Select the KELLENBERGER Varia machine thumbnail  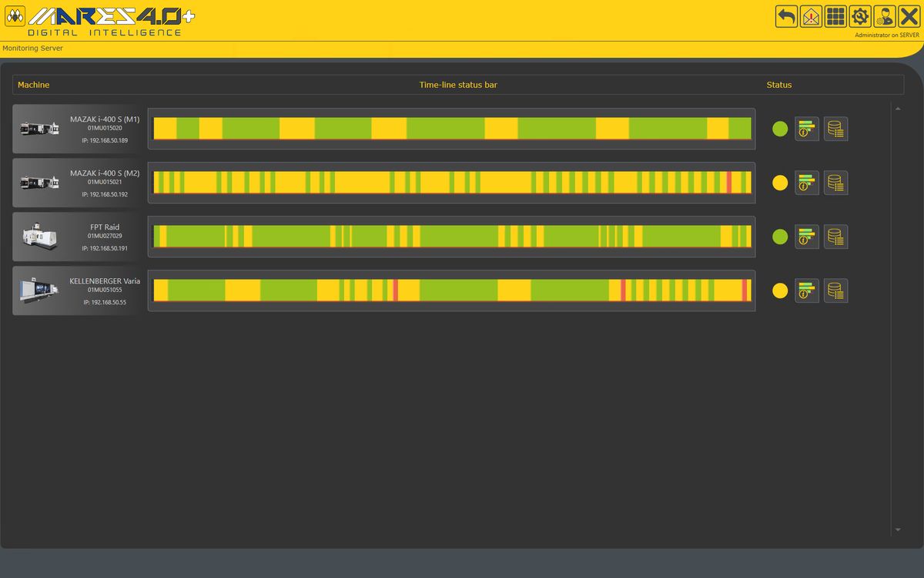39,291
